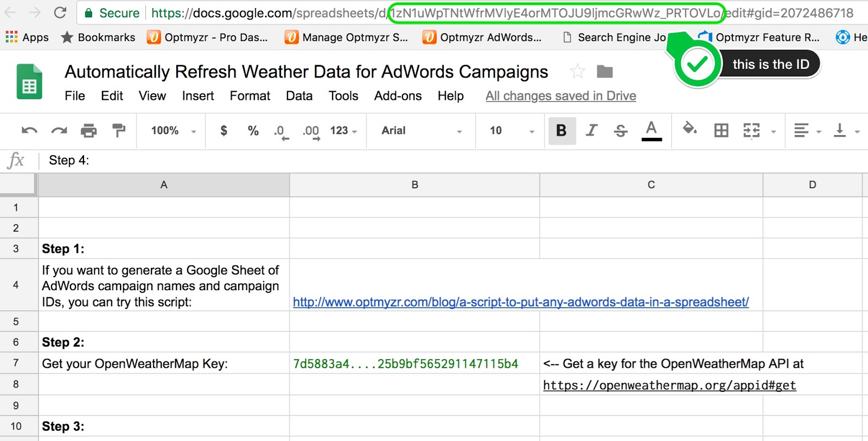Select the 'Step 1:' cell

(x=164, y=248)
